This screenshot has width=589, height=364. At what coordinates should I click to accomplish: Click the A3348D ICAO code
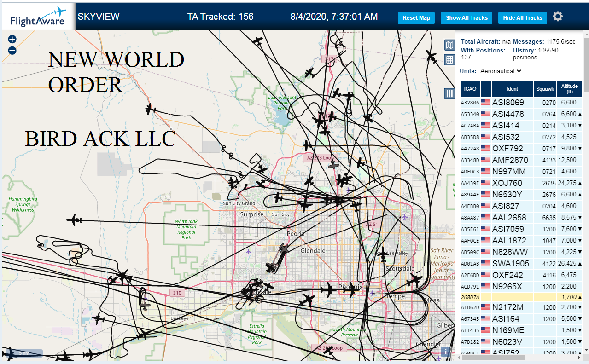(x=470, y=160)
